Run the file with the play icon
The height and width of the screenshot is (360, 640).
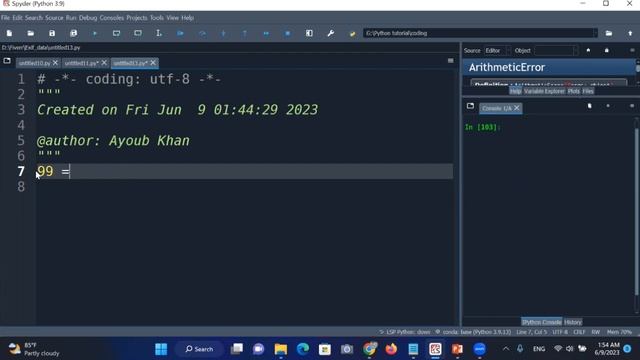click(95, 33)
